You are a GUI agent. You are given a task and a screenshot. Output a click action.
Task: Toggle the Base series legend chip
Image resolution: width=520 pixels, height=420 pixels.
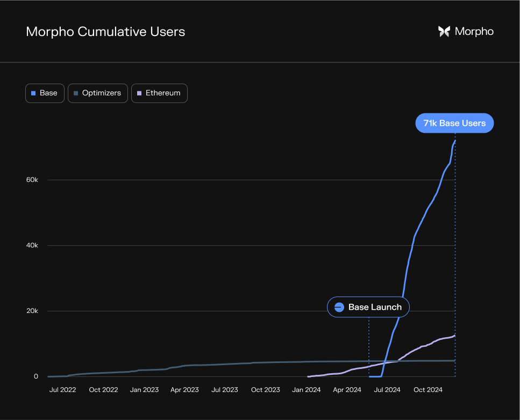[45, 93]
